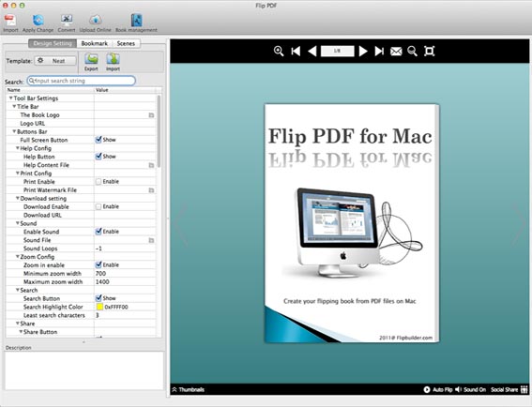Collapse the Buttons Bar group
532x407 pixels.
pos(14,131)
